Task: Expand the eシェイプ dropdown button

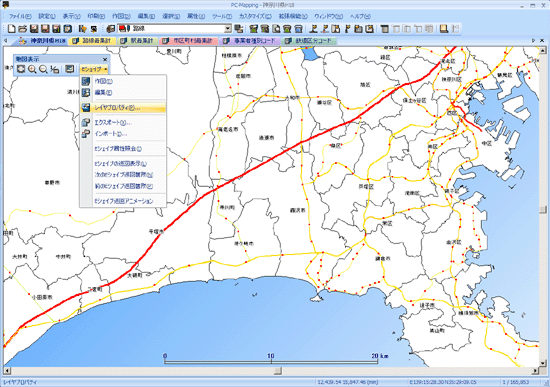Action: 94,69
